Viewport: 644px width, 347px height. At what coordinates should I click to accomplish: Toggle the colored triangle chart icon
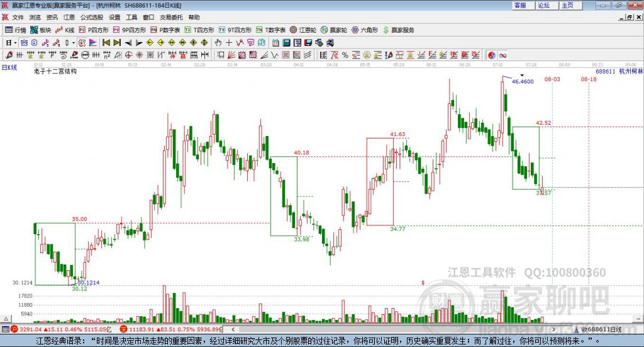click(x=93, y=43)
